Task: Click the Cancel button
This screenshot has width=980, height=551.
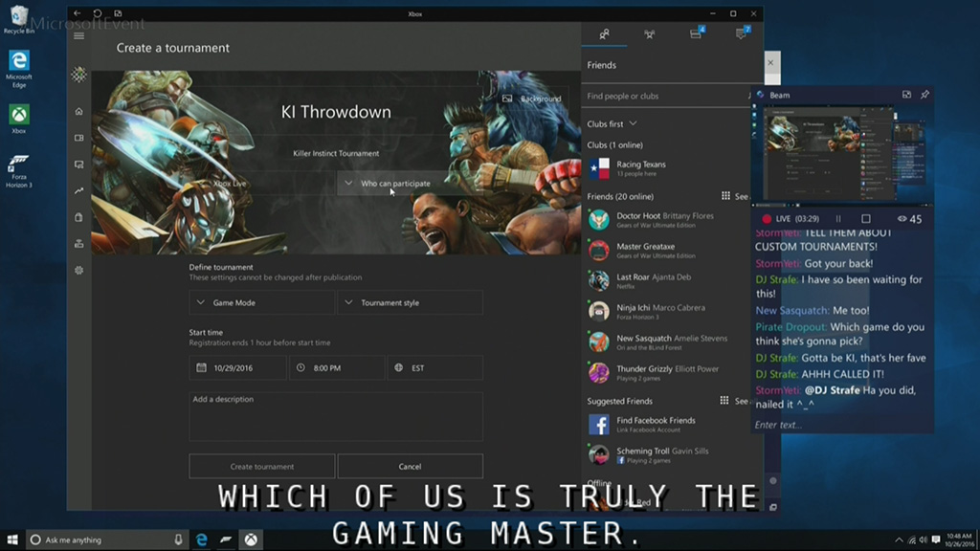Action: 410,466
